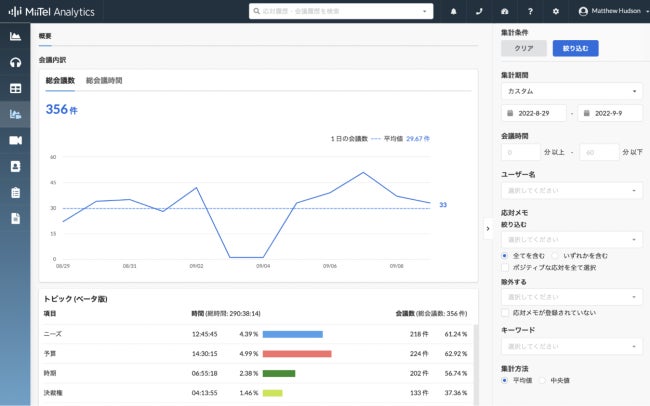Click the start date field 2022-8-29
The height and width of the screenshot is (406, 650).
[x=534, y=113]
